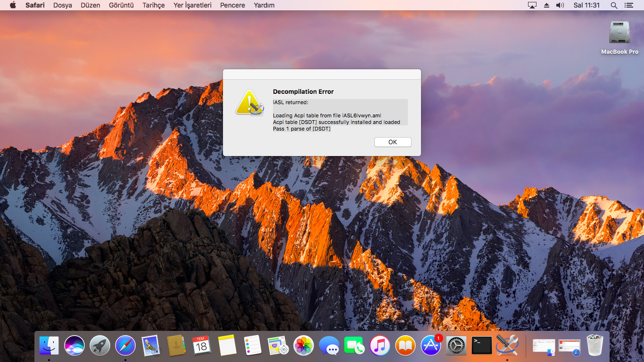Image resolution: width=644 pixels, height=362 pixels.
Task: Open Spotlight search in the menu bar
Action: click(614, 5)
